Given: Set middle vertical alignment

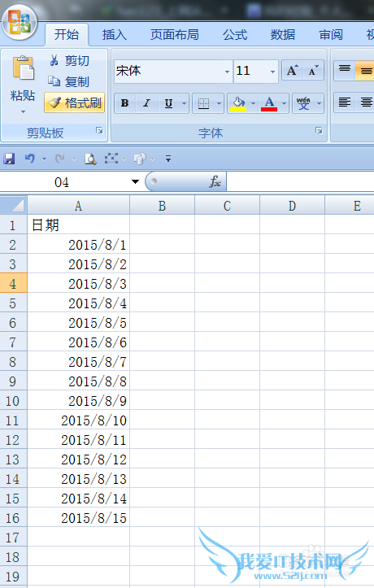Looking at the screenshot, I should 365,71.
